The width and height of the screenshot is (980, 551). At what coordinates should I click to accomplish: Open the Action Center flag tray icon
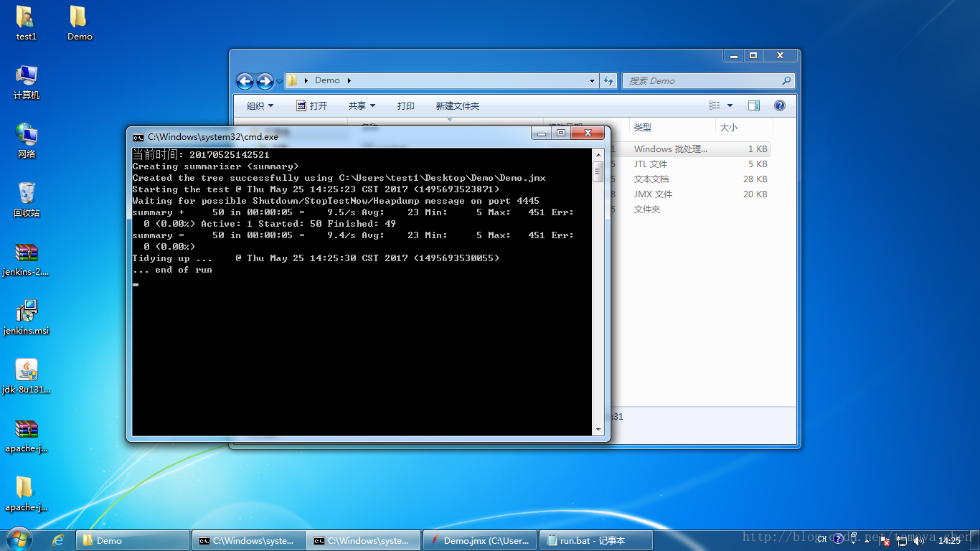point(885,540)
